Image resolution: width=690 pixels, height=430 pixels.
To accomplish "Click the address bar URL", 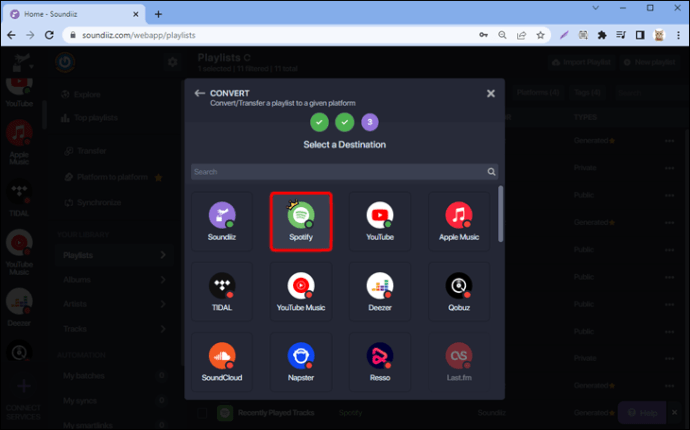I will coord(139,35).
